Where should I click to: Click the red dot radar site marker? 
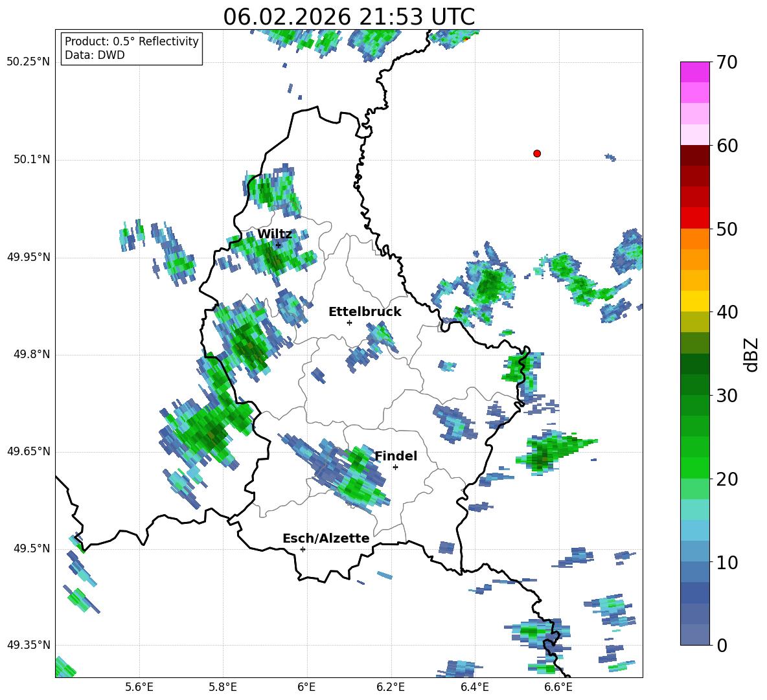coord(536,153)
